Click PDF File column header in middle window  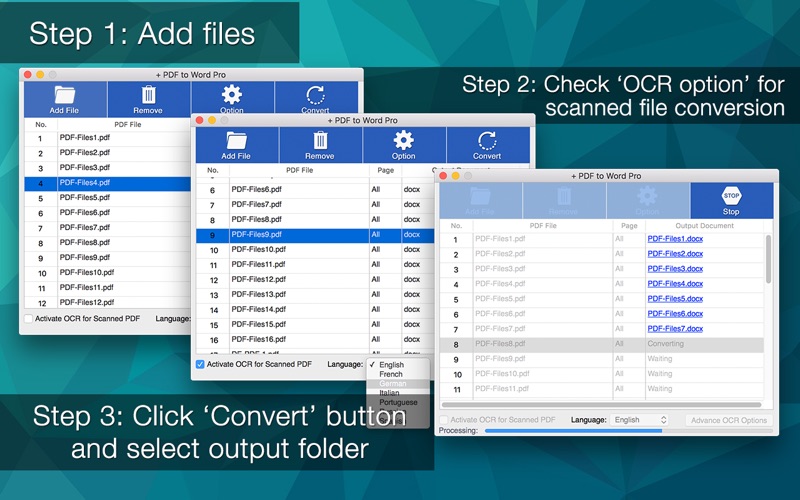pyautogui.click(x=299, y=170)
